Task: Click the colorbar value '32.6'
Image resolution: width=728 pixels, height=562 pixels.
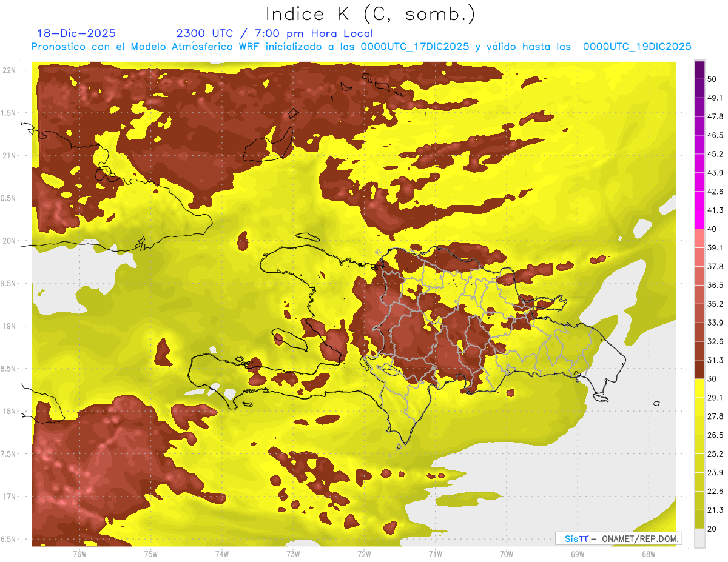Action: [x=715, y=341]
